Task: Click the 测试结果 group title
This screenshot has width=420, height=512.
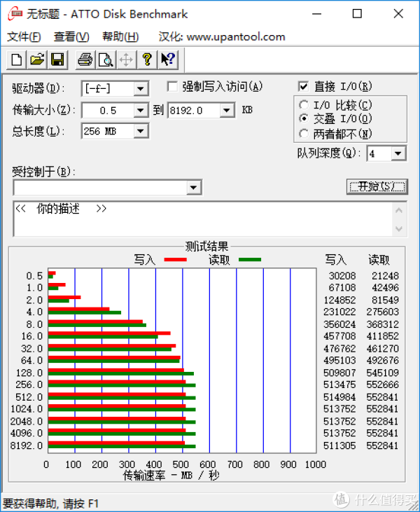Action: click(x=206, y=247)
